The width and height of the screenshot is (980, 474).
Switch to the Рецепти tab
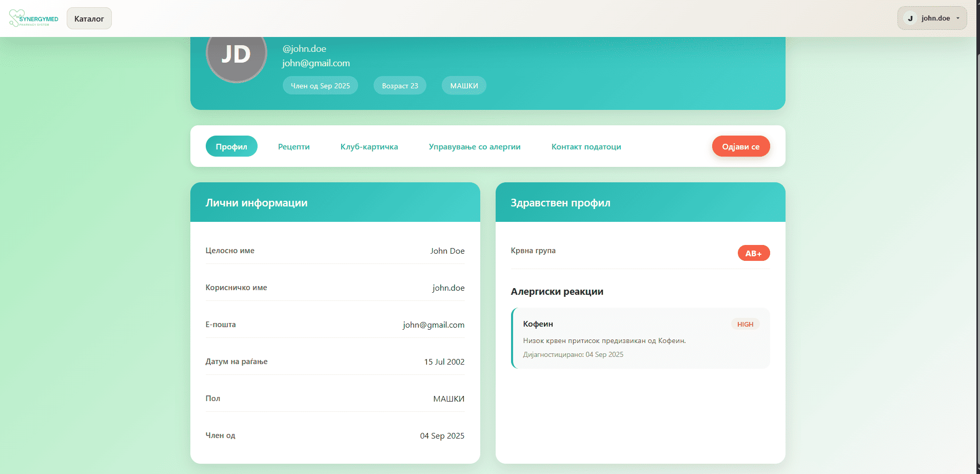click(293, 146)
